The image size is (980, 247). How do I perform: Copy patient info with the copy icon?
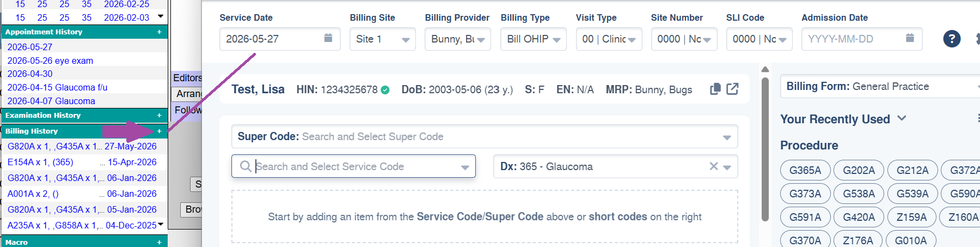[x=715, y=89]
